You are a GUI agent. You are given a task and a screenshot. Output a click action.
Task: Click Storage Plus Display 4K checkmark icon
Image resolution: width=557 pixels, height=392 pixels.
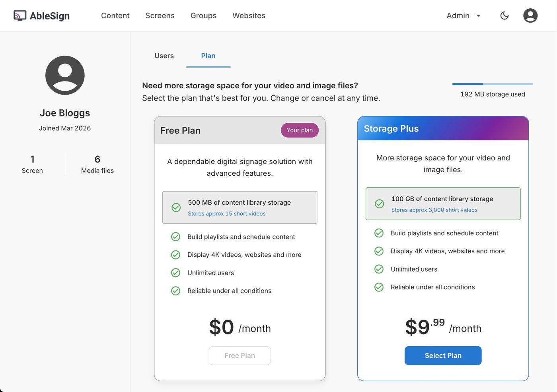[379, 251]
